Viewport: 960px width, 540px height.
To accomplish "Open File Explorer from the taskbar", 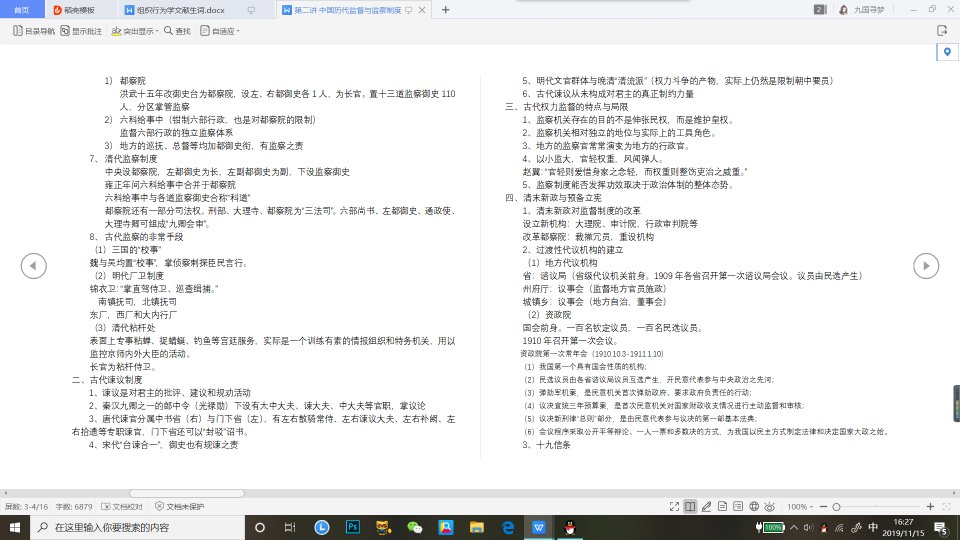I will pos(476,527).
